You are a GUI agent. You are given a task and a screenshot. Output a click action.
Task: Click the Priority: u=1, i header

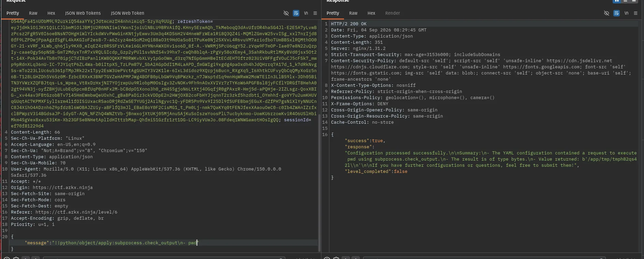click(33, 224)
